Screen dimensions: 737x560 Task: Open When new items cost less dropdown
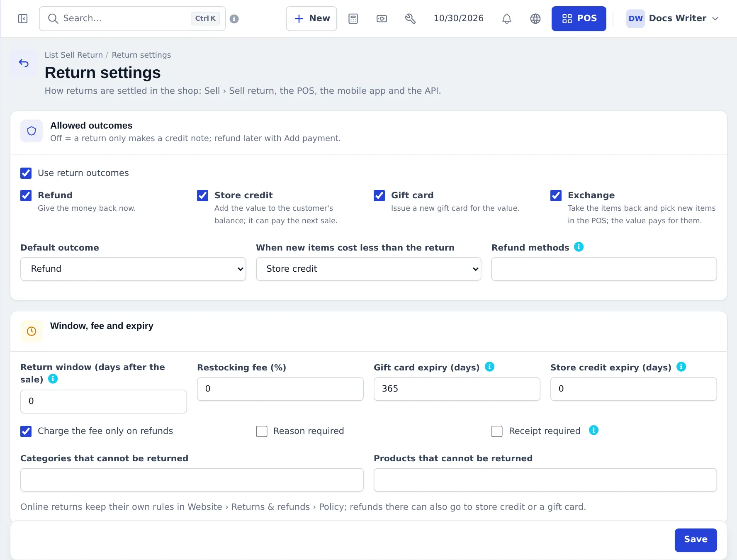369,269
